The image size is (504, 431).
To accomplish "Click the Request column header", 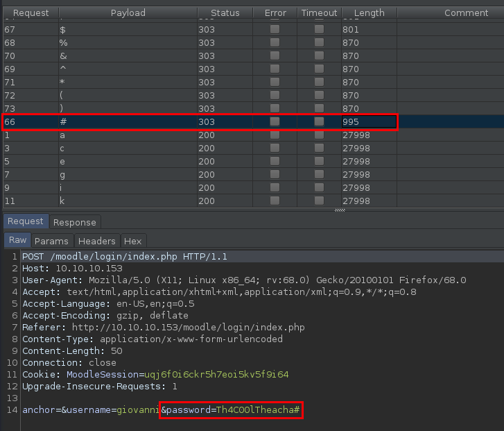I will click(x=30, y=13).
